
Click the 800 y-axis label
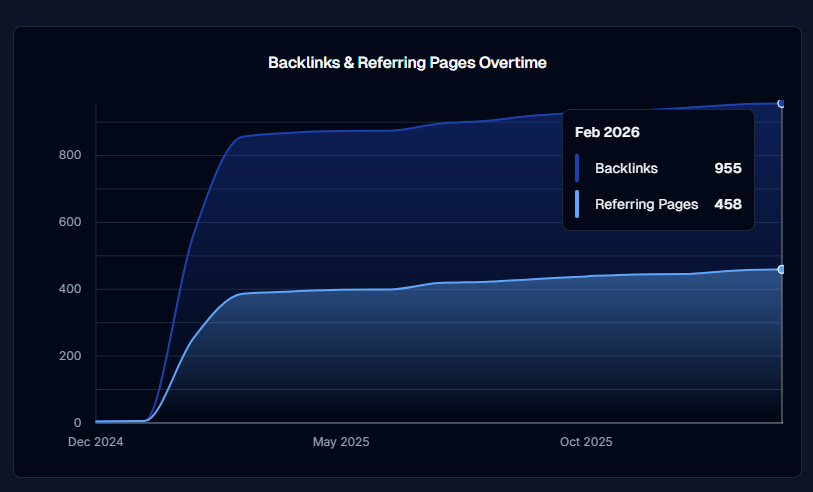coord(69,156)
